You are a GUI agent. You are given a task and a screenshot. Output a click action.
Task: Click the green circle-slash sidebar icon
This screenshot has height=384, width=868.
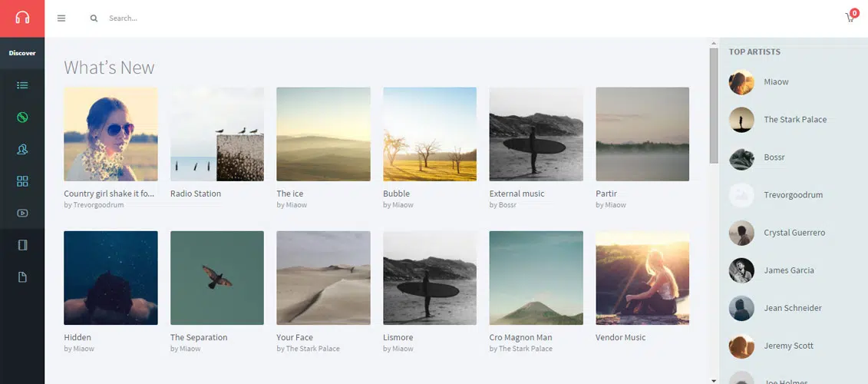[22, 118]
